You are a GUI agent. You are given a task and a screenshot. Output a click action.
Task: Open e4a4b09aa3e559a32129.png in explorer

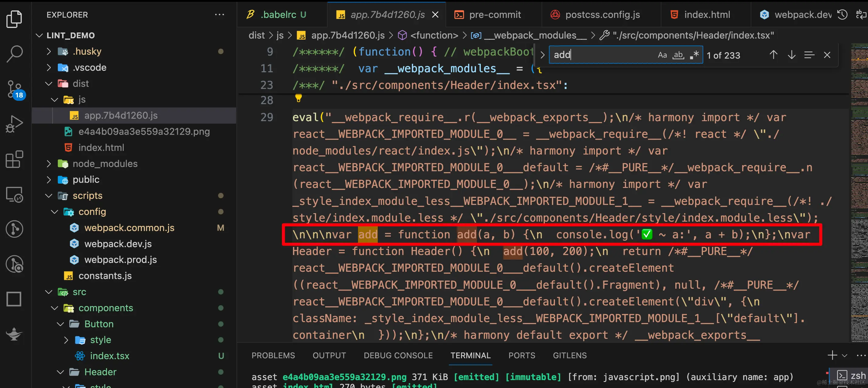point(144,131)
